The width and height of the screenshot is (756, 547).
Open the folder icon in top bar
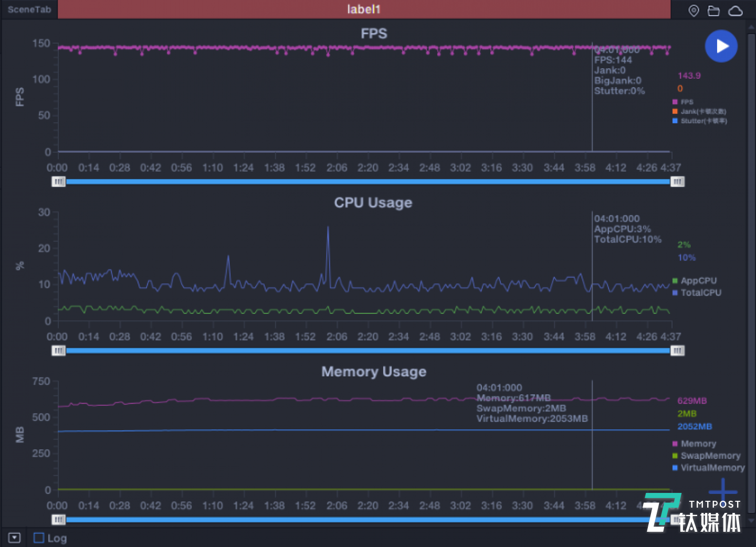click(x=713, y=10)
